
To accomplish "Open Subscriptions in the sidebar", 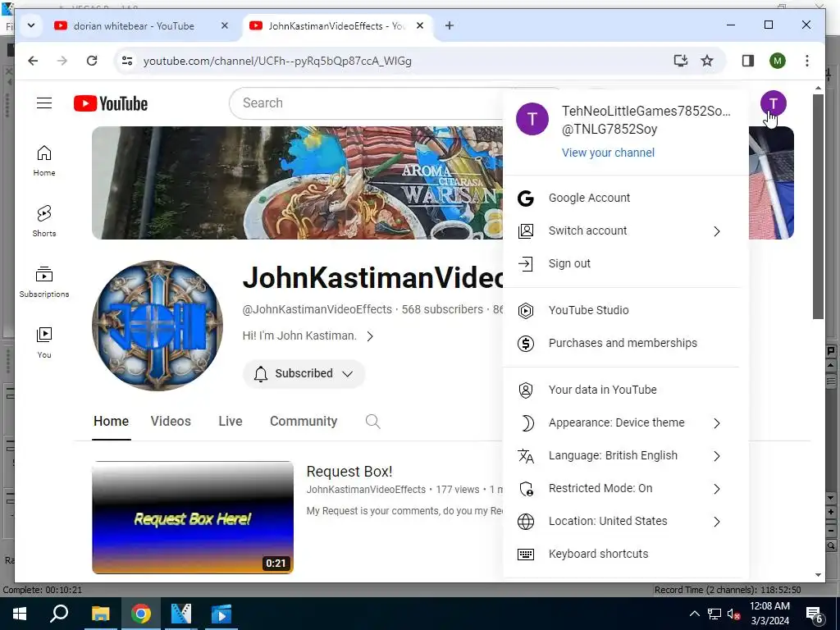I will click(x=44, y=282).
